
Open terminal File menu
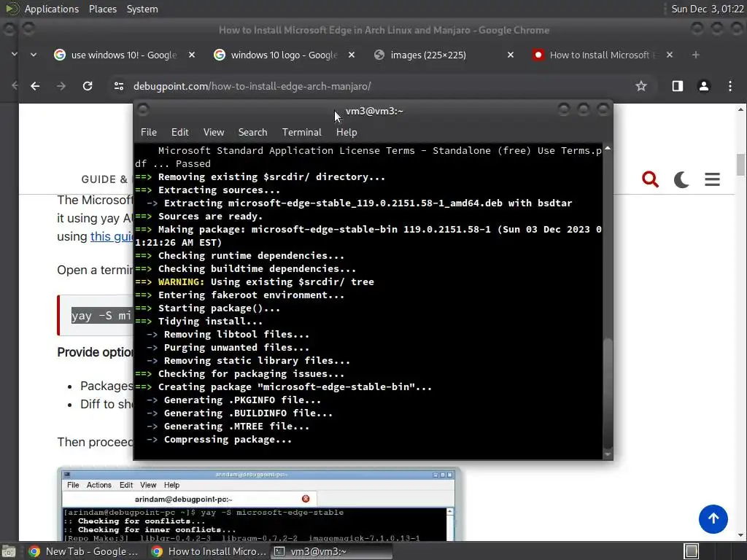click(x=149, y=133)
